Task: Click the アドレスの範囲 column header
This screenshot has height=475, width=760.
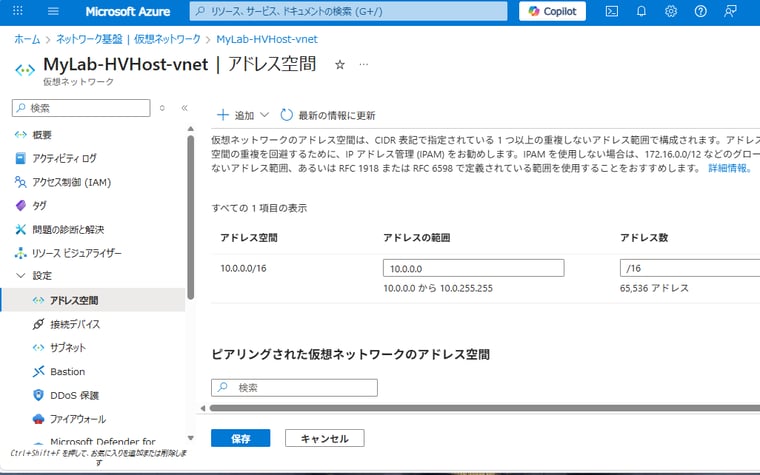Action: (416, 238)
